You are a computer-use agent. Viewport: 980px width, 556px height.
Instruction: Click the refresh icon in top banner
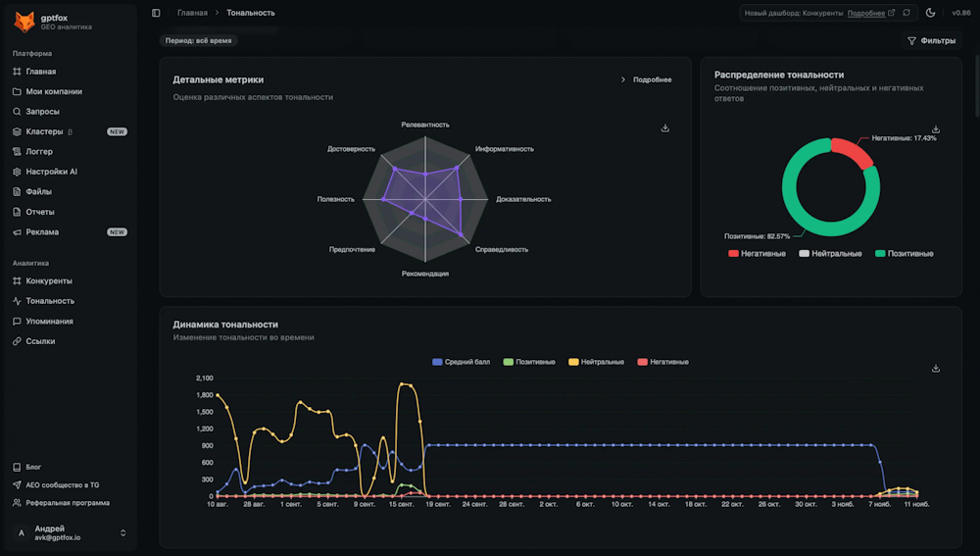(906, 13)
